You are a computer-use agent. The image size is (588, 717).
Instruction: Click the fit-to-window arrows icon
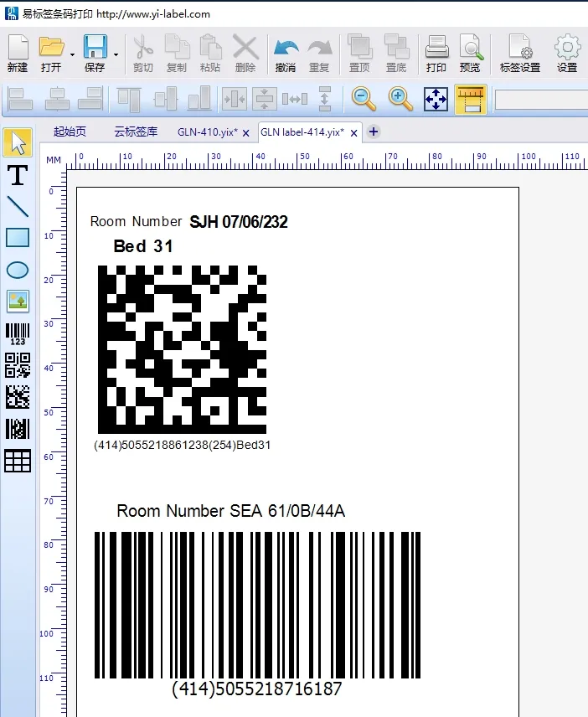(x=436, y=99)
